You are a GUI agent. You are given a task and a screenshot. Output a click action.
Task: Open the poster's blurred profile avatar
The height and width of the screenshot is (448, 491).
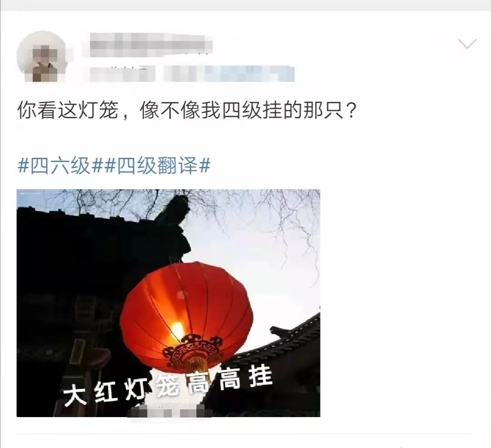[42, 56]
